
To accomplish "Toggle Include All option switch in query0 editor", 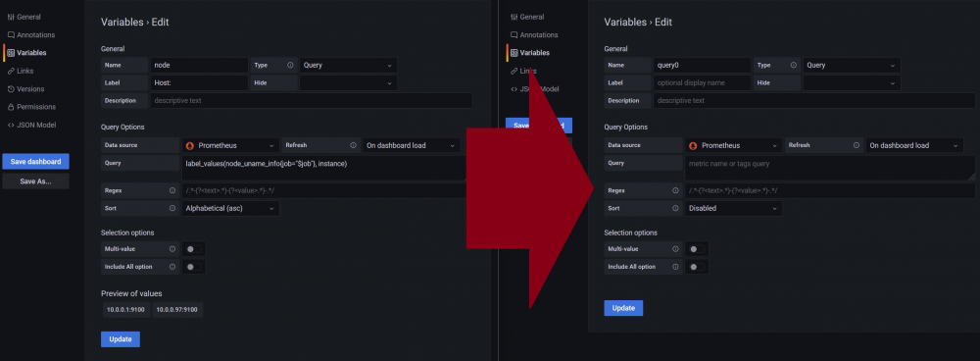I will 697,267.
